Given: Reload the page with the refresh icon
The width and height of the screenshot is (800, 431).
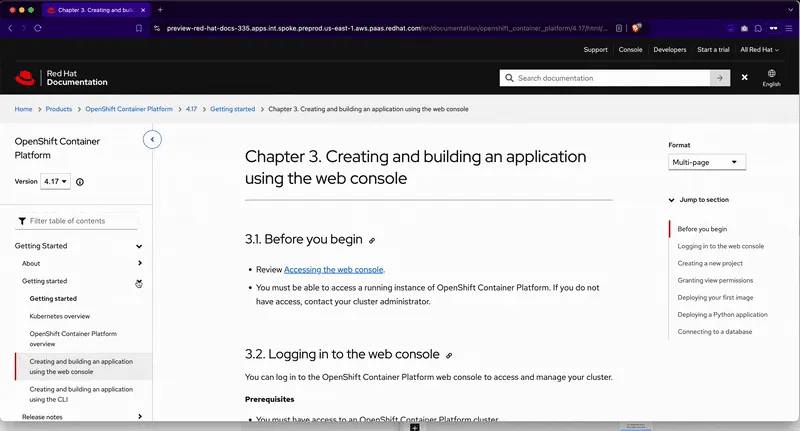Looking at the screenshot, I should coord(38,28).
